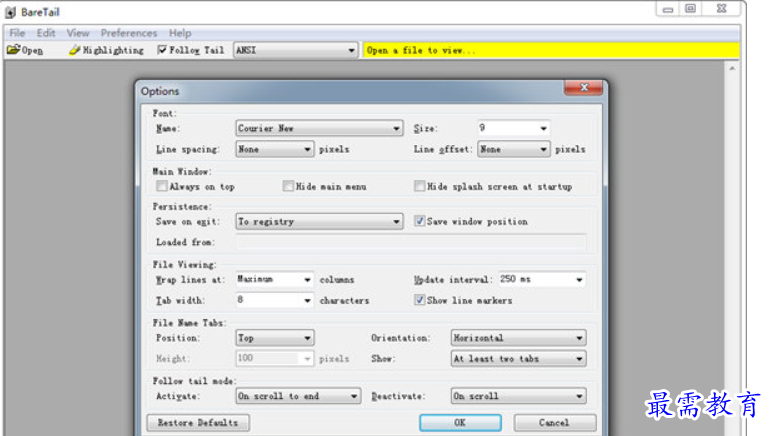Image resolution: width=769 pixels, height=436 pixels.
Task: Uncheck Save window position
Action: [419, 221]
